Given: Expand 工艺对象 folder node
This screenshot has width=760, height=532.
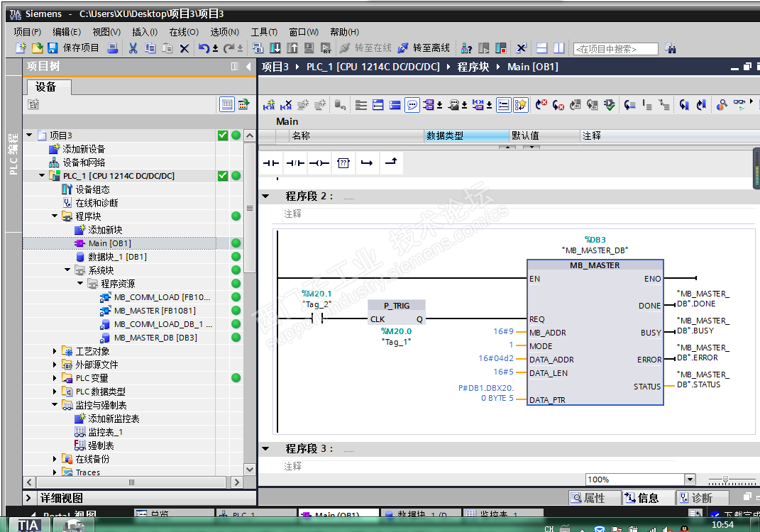Looking at the screenshot, I should [x=54, y=351].
